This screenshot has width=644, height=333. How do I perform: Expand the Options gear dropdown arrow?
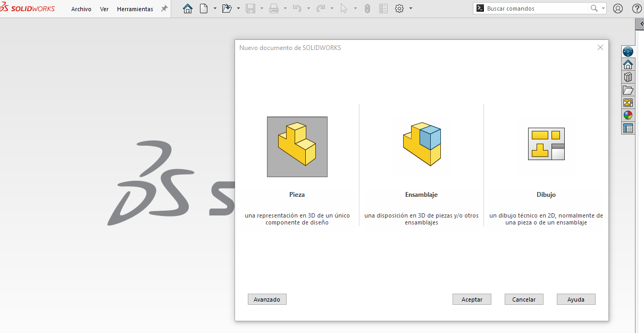coord(410,9)
